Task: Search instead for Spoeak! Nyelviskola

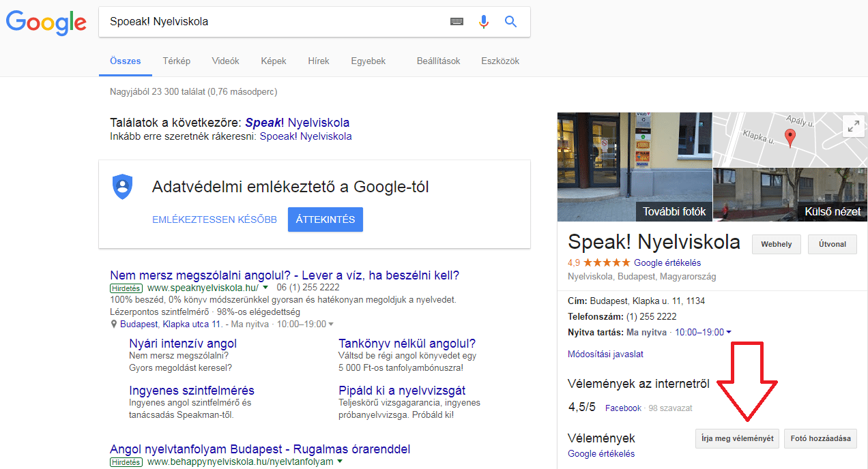Action: 306,136
